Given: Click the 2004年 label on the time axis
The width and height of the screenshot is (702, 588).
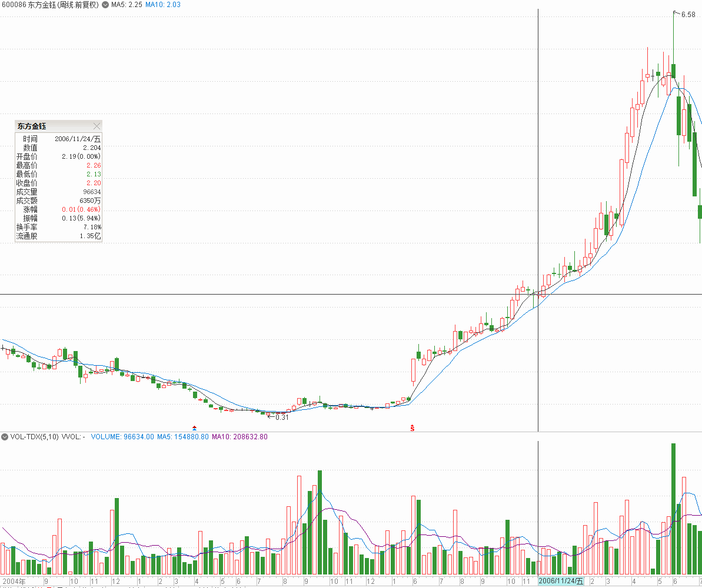Looking at the screenshot, I should pos(14,582).
